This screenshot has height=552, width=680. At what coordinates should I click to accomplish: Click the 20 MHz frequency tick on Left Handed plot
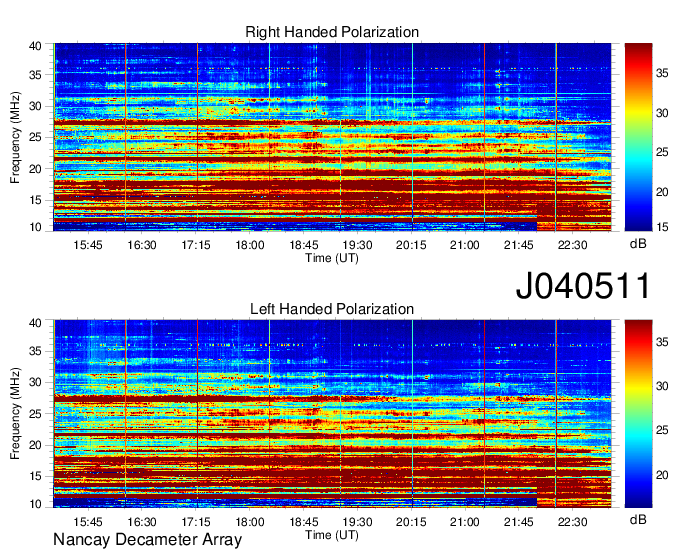click(x=35, y=445)
